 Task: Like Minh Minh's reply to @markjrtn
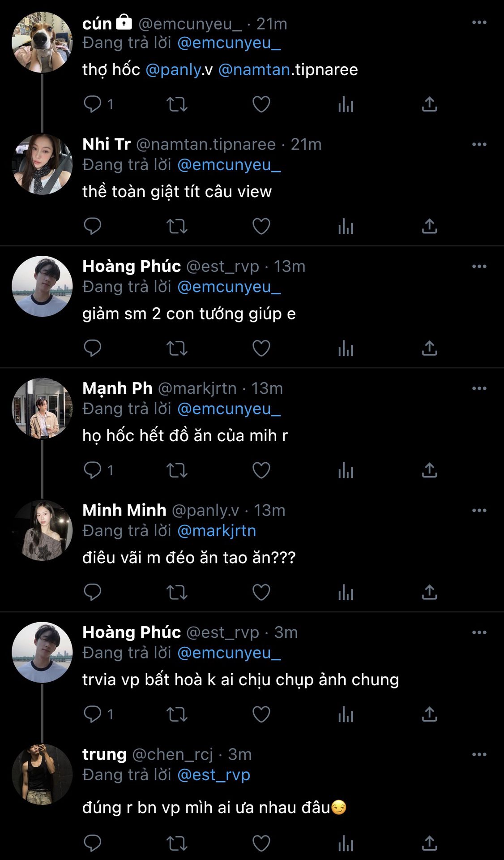point(261,592)
